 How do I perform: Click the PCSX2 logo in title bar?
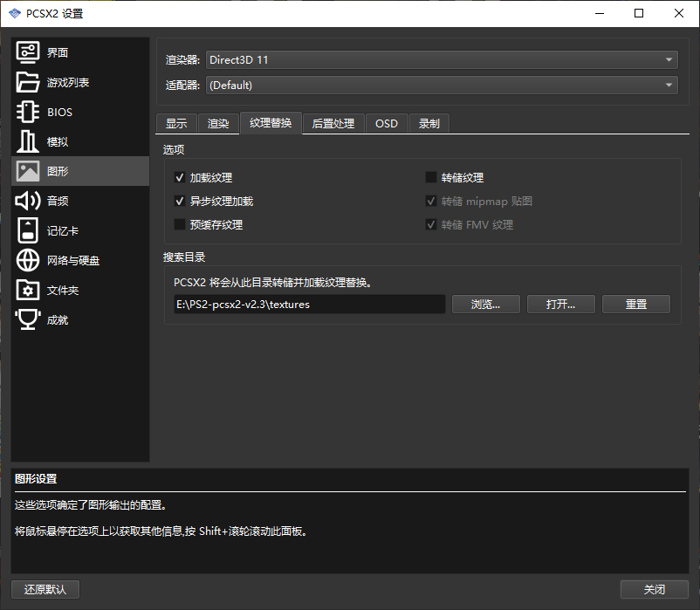tap(15, 14)
